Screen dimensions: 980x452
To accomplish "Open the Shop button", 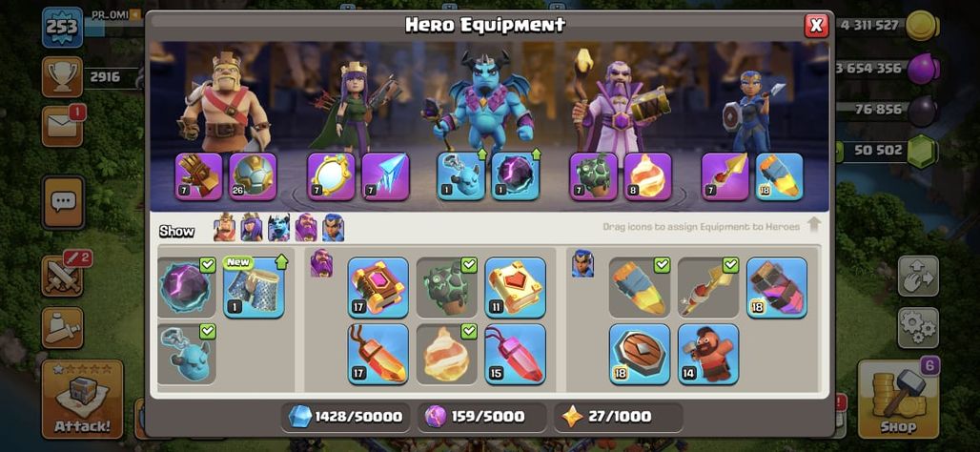I will tap(898, 399).
